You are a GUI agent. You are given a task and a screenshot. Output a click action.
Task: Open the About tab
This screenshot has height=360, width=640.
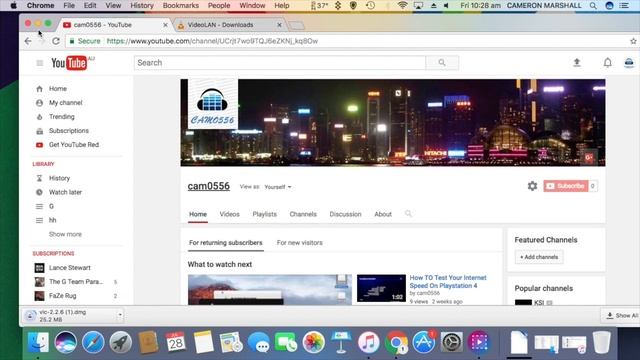coord(383,214)
